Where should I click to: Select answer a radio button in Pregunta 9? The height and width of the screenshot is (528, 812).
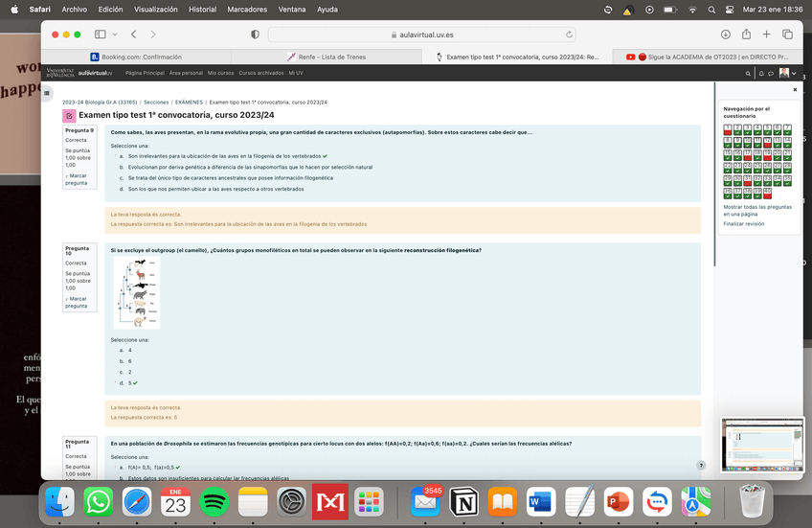114,155
